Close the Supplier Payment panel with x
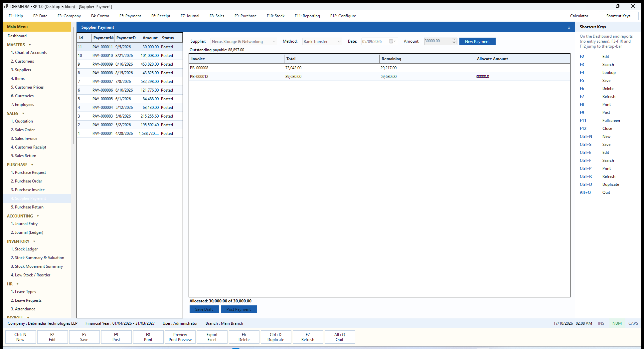 [x=569, y=27]
